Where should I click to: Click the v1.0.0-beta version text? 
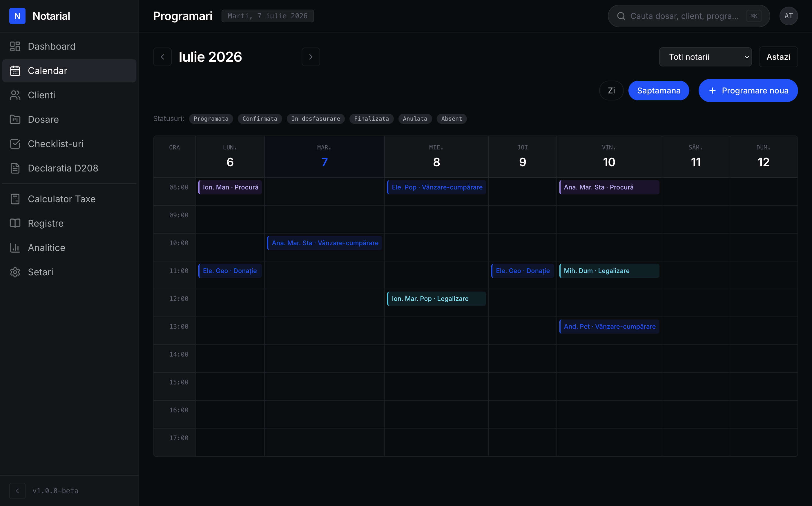[x=55, y=491]
